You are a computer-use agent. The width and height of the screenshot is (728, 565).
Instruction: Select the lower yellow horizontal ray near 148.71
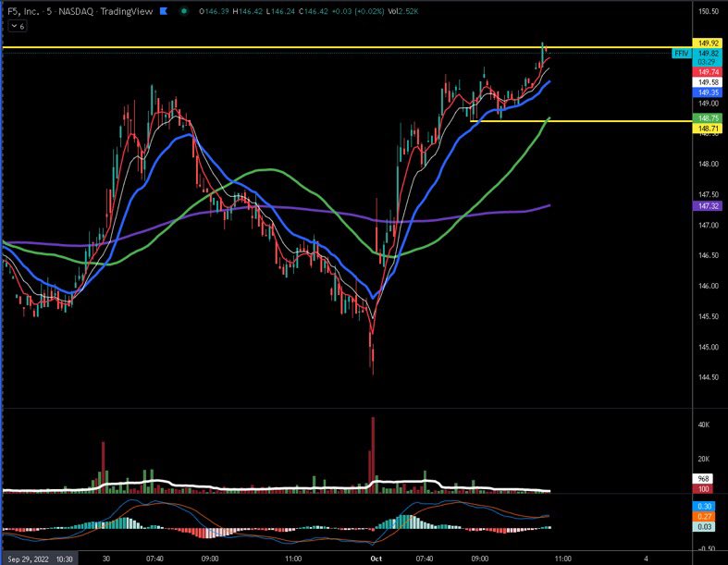pos(580,121)
